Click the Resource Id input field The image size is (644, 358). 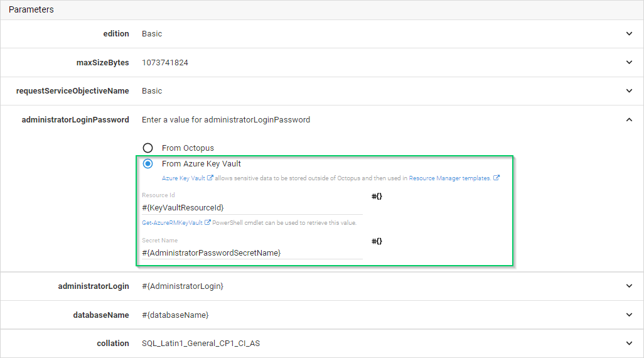pyautogui.click(x=252, y=207)
